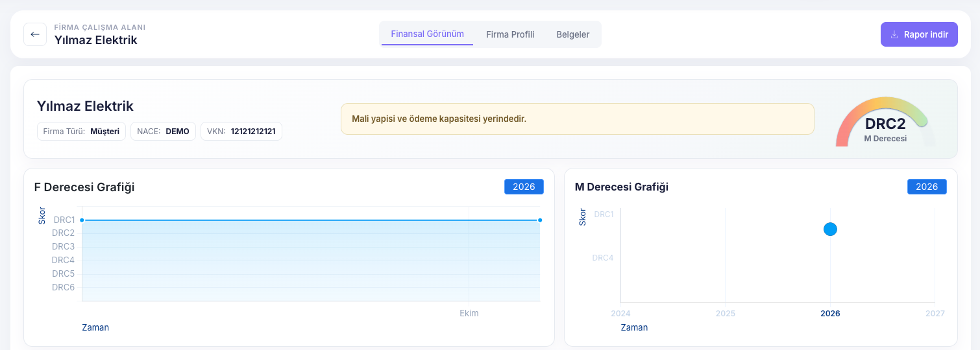Click the Ekim label on the time axis
980x350 pixels.
(469, 313)
